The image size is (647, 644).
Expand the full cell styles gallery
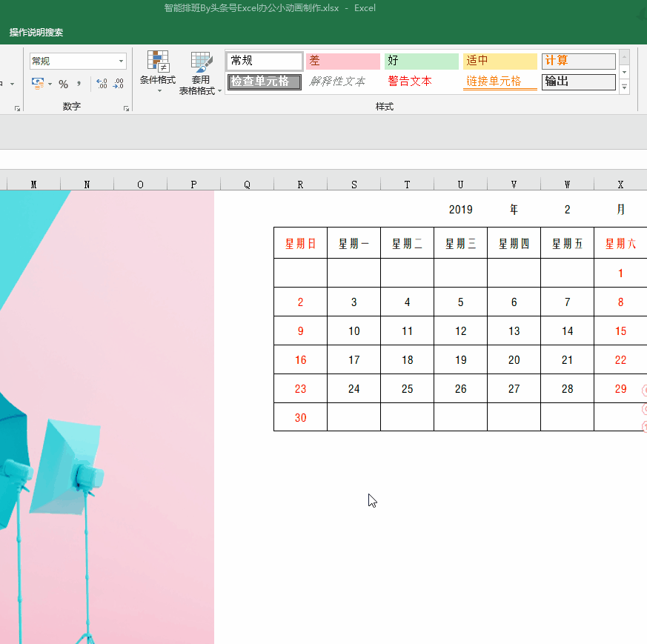[624, 87]
